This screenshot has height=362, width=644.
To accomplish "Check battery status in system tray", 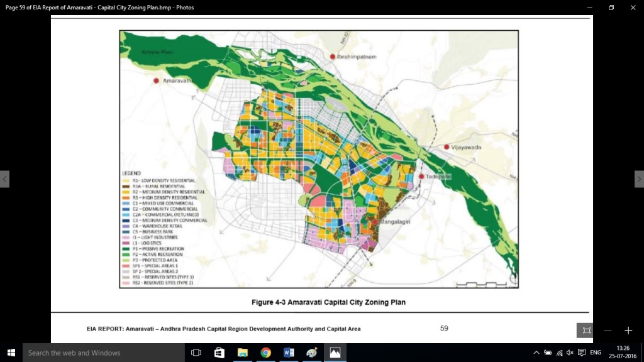I will (548, 353).
